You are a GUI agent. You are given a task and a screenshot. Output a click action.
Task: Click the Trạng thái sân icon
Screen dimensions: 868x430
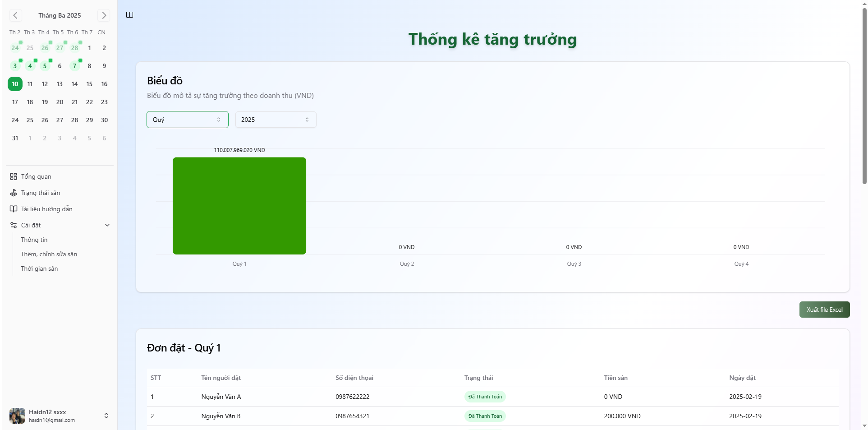pos(14,193)
